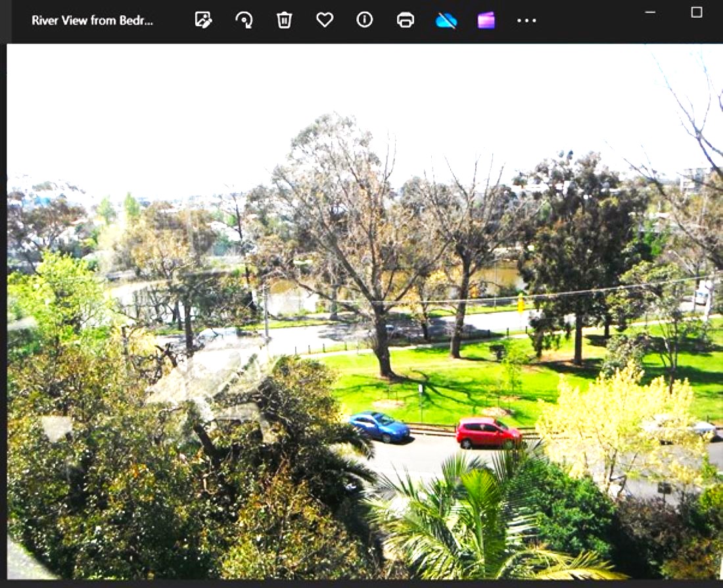Expand the See more three-dots menu

pos(526,20)
